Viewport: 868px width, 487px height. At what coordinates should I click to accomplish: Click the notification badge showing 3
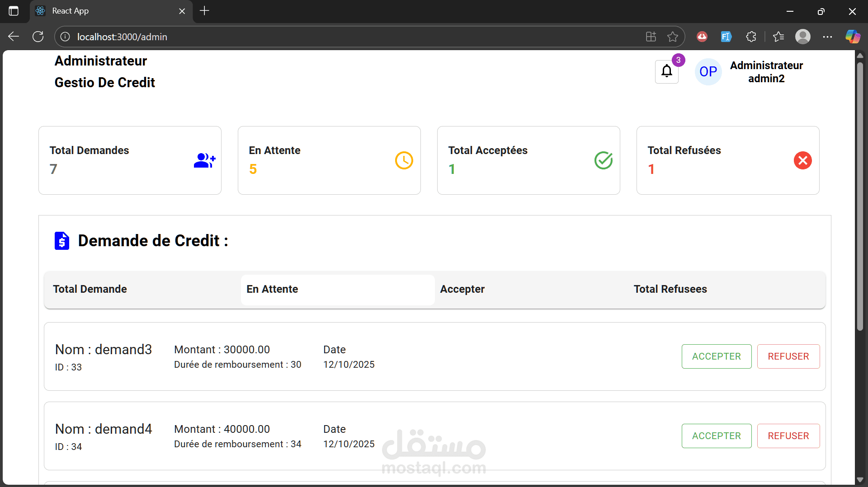pyautogui.click(x=678, y=60)
